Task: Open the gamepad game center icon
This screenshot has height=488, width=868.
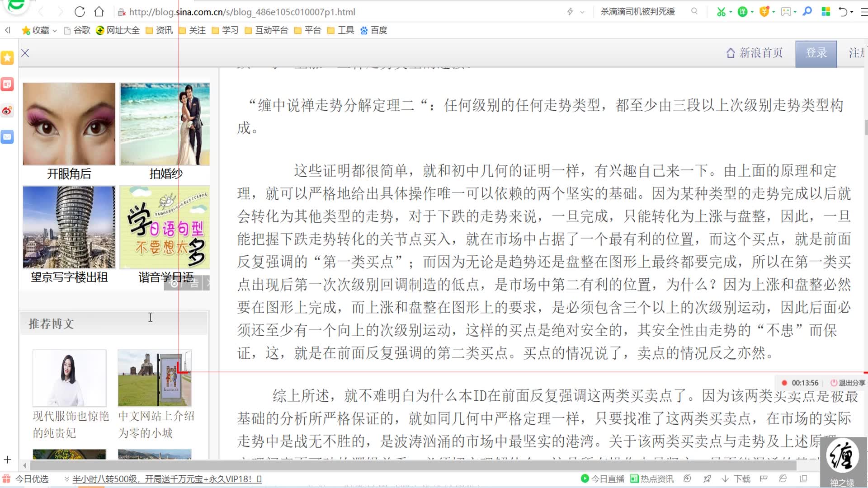Action: pyautogui.click(x=786, y=11)
